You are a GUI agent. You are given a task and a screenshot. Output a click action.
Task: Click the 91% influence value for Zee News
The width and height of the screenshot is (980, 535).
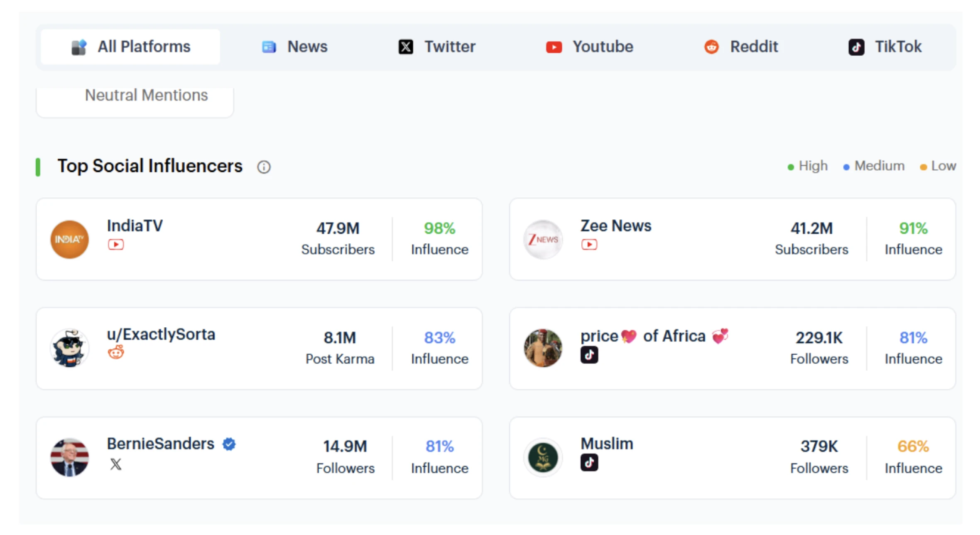[x=913, y=228]
